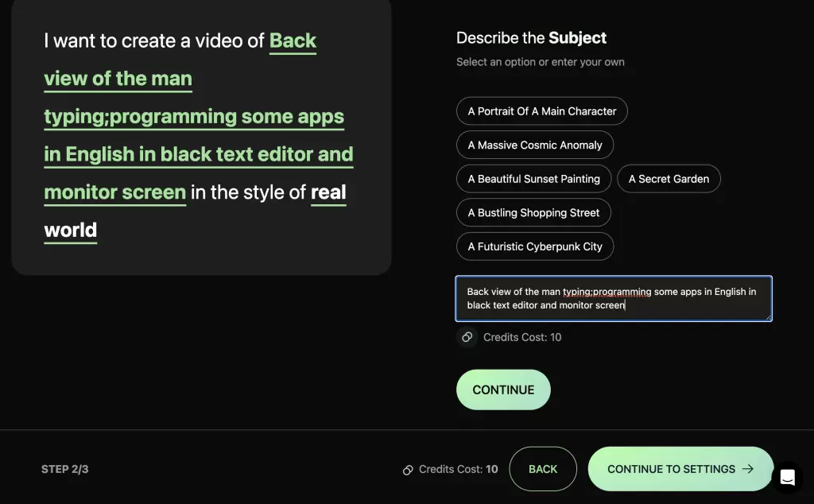Select the A Secret Garden chip
Viewport: 814px width, 504px height.
669,179
